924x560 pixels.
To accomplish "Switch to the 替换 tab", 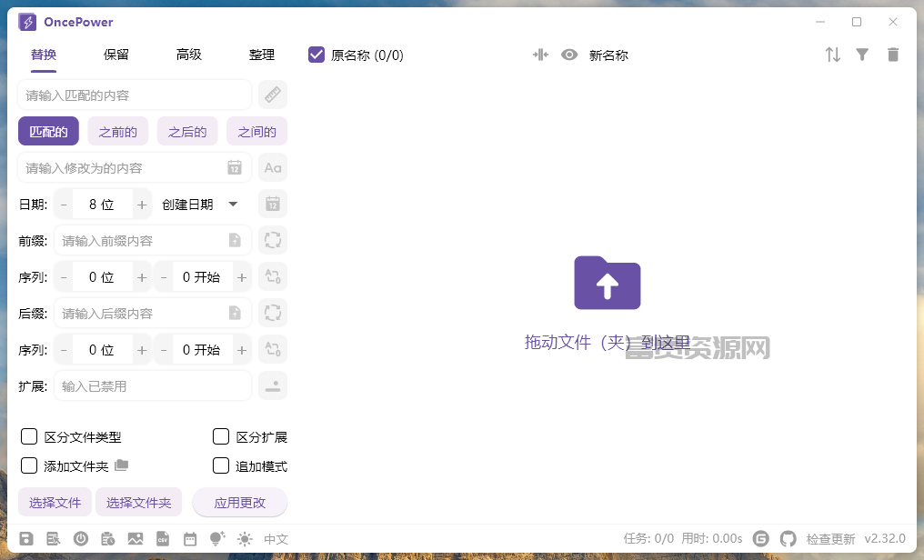I will [x=44, y=55].
